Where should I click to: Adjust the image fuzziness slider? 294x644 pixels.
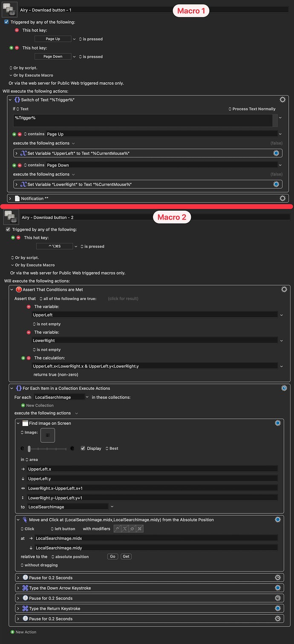click(x=29, y=449)
